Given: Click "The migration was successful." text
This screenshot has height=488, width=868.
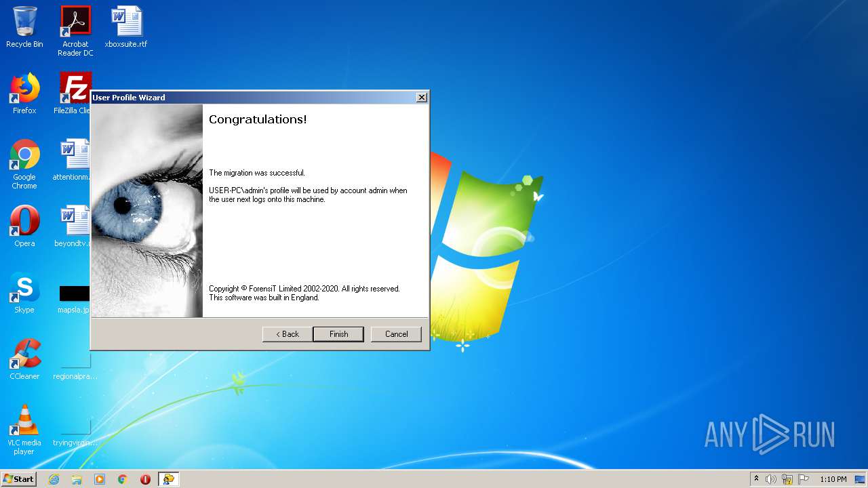Looking at the screenshot, I should pyautogui.click(x=257, y=173).
